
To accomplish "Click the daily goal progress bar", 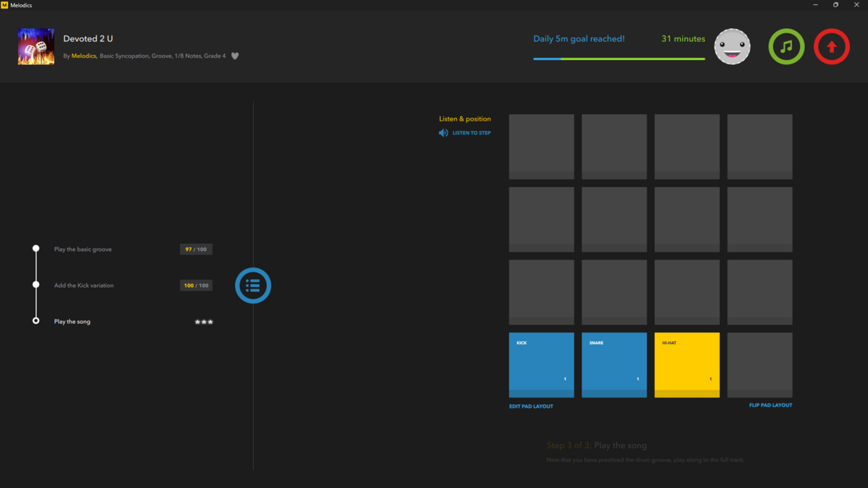I will [x=619, y=59].
